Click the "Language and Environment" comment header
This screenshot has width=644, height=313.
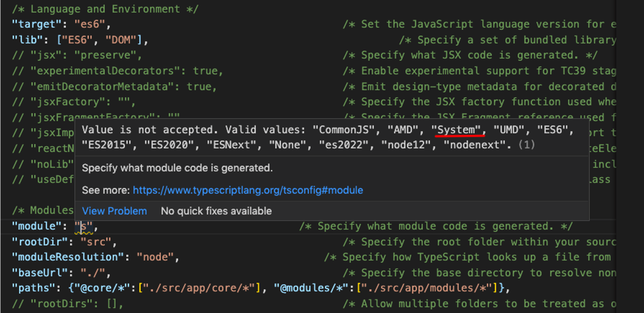tap(105, 9)
